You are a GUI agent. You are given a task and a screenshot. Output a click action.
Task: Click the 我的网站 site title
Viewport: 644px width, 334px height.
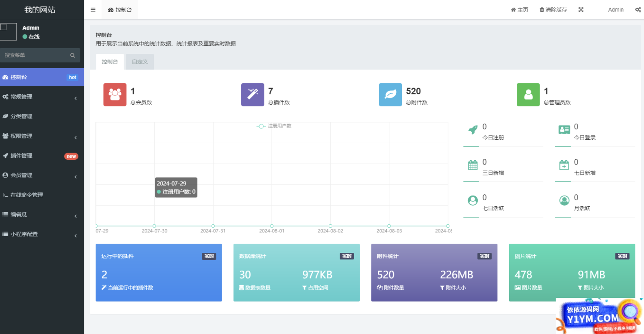click(40, 10)
